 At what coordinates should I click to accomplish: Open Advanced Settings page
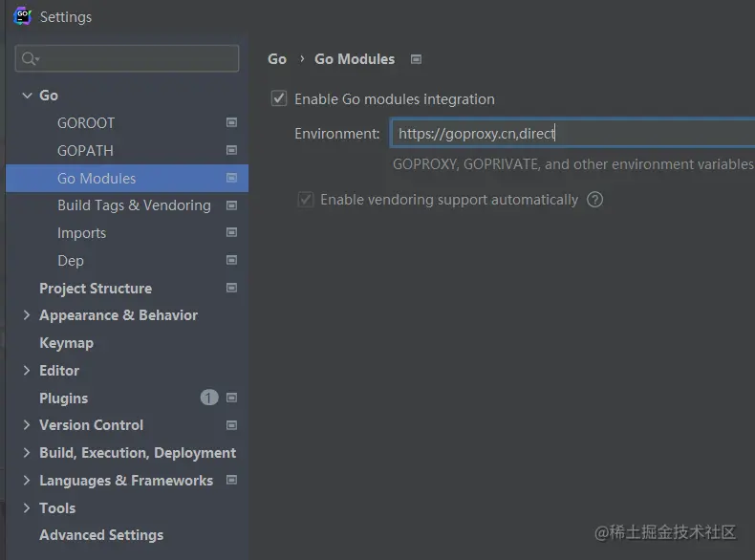click(101, 535)
